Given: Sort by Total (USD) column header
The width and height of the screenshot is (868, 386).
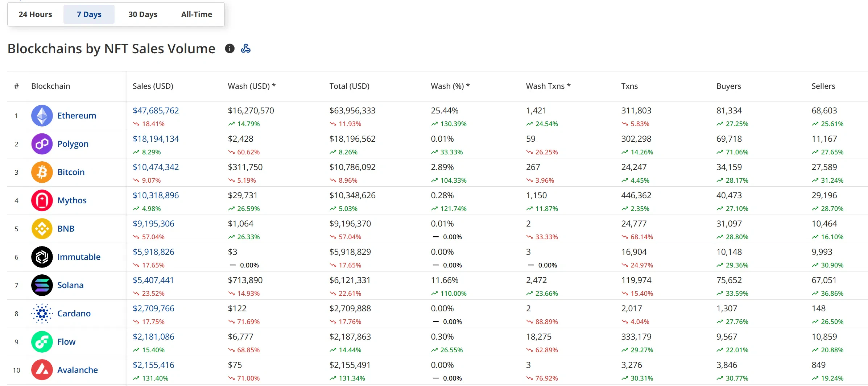Looking at the screenshot, I should click(x=350, y=86).
